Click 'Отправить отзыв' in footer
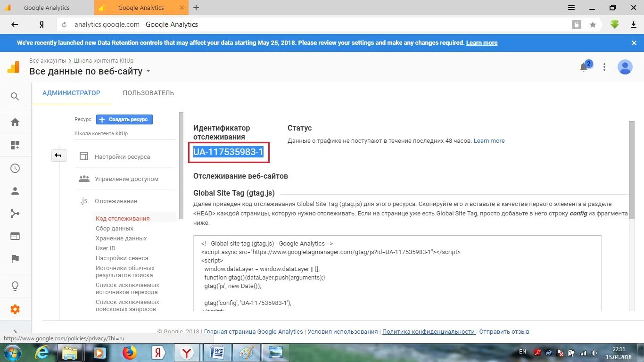 [504, 331]
